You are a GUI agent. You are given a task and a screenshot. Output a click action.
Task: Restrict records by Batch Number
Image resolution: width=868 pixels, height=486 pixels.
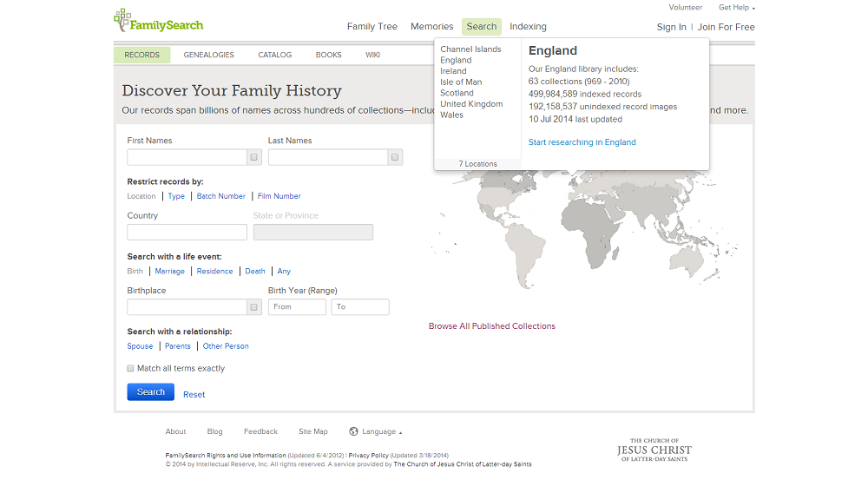pos(220,196)
